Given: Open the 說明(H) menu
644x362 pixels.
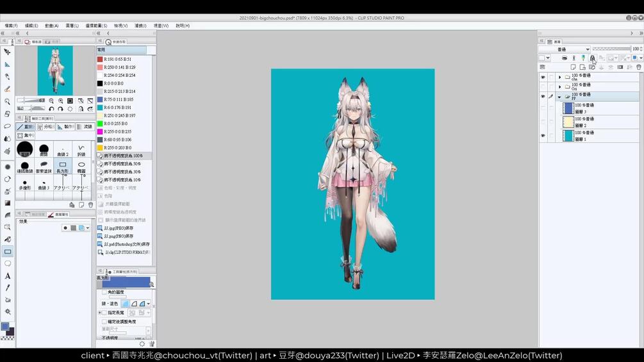Looking at the screenshot, I should point(183,26).
